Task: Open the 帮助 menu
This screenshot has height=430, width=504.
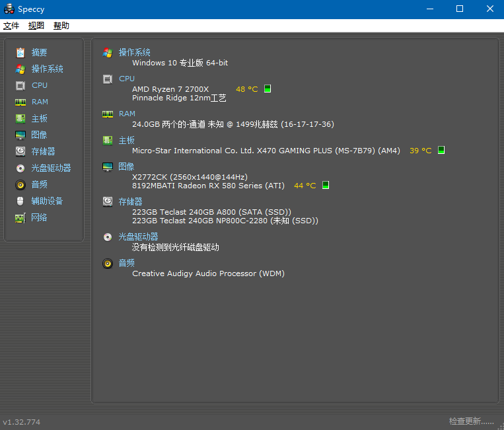Action: (x=61, y=26)
